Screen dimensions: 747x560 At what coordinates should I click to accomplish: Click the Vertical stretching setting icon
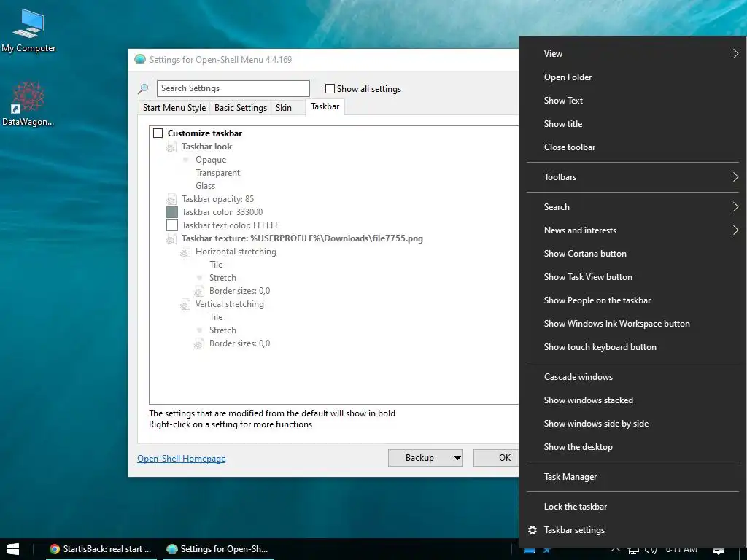185,304
